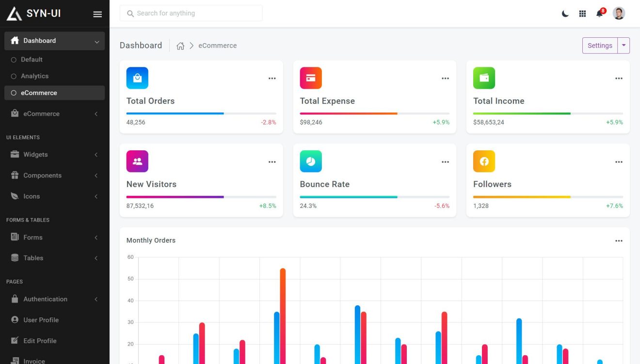This screenshot has height=364, width=640.
Task: Expand the Forms menu item
Action: coord(33,237)
